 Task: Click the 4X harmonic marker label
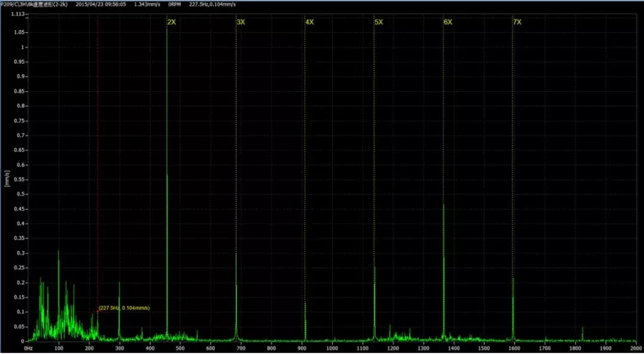(x=309, y=22)
